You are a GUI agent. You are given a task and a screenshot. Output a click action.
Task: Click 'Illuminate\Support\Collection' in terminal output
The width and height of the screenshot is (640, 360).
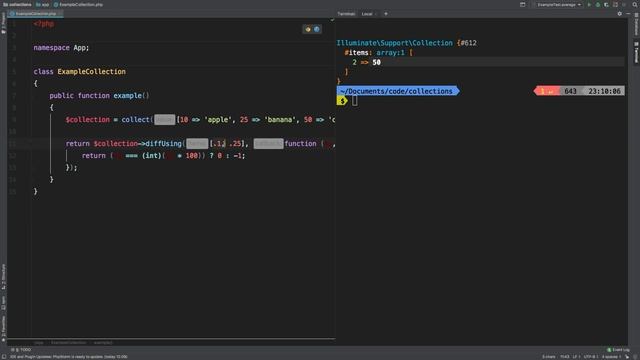394,43
